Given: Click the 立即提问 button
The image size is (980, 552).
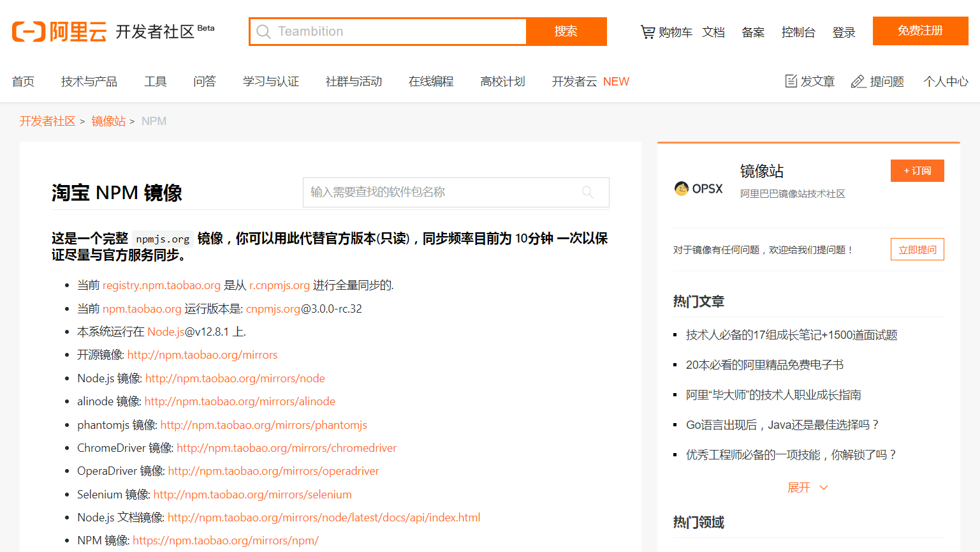Looking at the screenshot, I should 917,250.
